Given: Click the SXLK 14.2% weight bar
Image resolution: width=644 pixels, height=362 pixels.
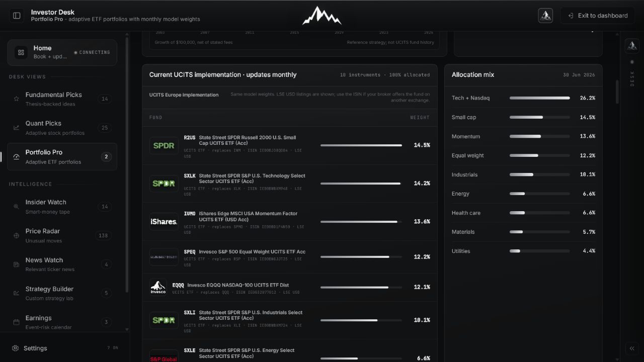Looking at the screenshot, I should 361,184.
